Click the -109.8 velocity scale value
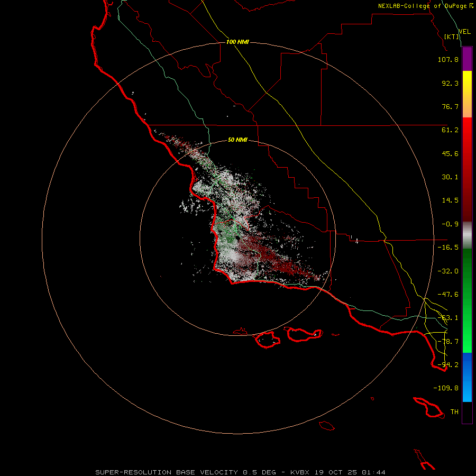 pyautogui.click(x=446, y=388)
